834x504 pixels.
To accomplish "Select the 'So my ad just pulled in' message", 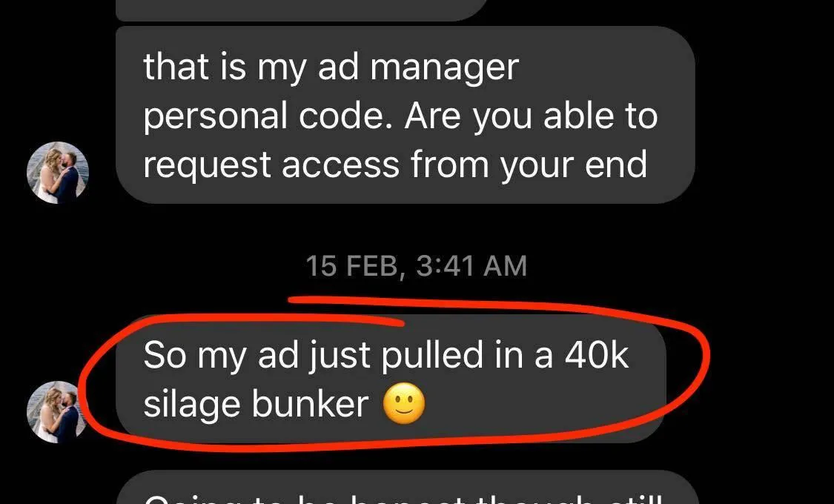I will 391,379.
